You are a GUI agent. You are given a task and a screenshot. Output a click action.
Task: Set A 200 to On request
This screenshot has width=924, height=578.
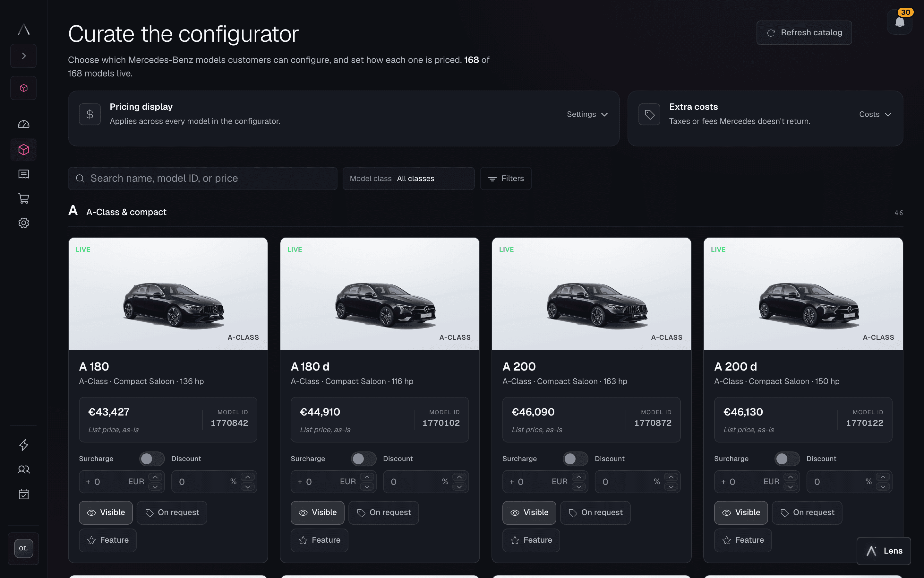click(595, 512)
